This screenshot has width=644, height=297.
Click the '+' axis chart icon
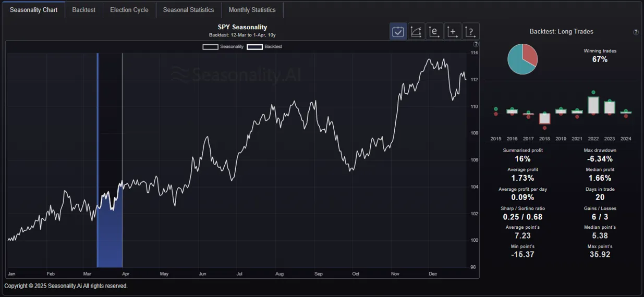click(x=453, y=31)
